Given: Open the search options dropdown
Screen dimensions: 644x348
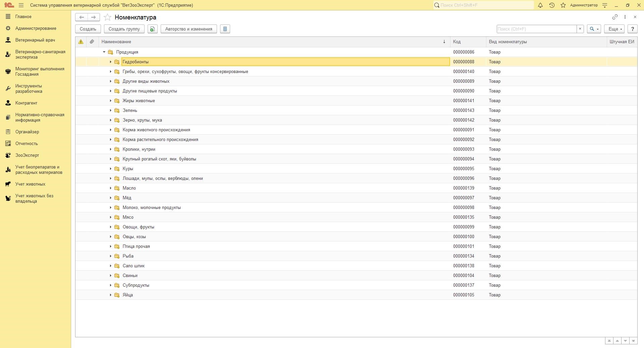Looking at the screenshot, I should coord(594,29).
